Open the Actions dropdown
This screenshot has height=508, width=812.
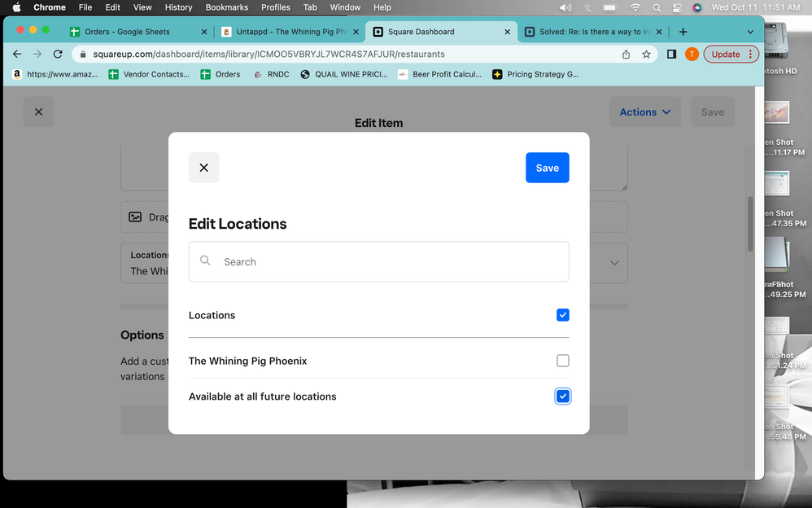[645, 112]
